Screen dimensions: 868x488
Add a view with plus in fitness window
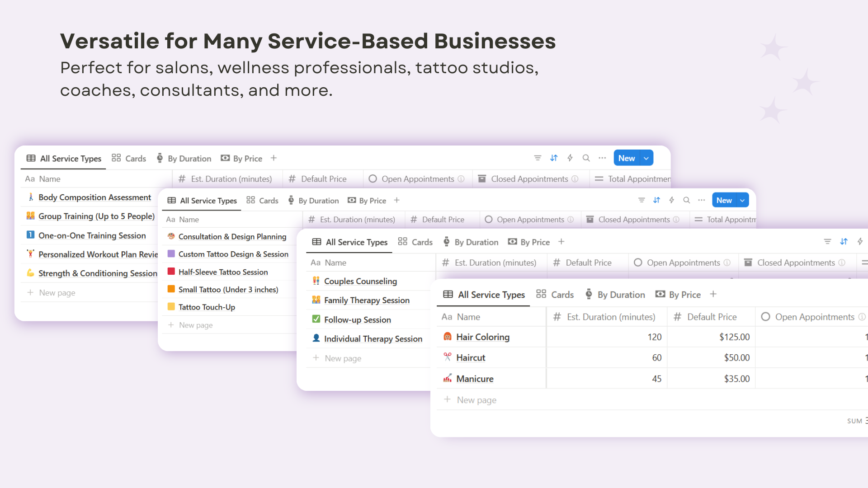[x=274, y=158]
